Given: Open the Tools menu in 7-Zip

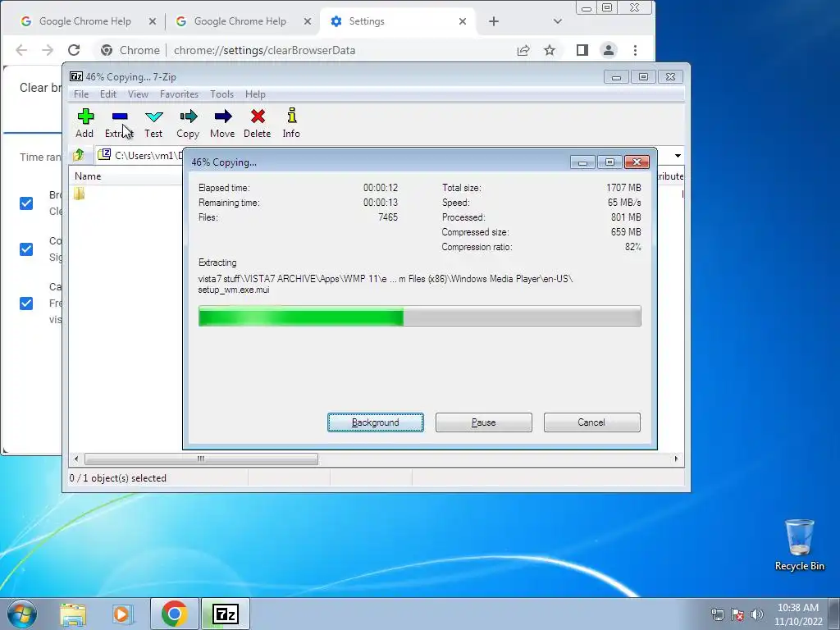Looking at the screenshot, I should [x=221, y=94].
